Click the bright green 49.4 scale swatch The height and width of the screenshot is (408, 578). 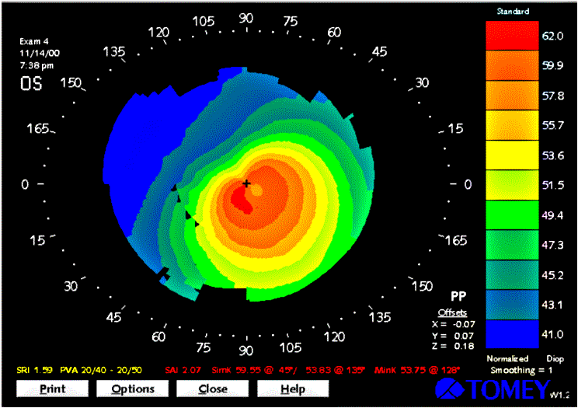pyautogui.click(x=512, y=215)
